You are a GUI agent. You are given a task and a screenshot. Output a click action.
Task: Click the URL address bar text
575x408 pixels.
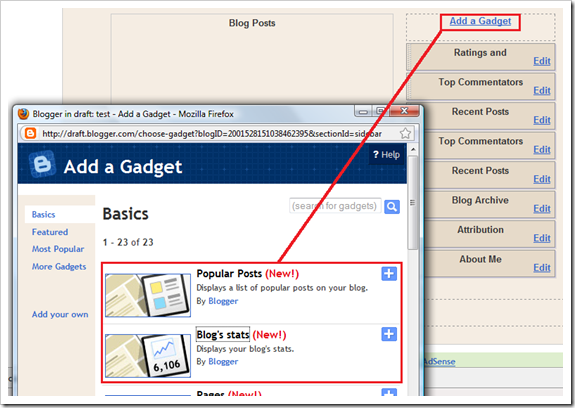[212, 133]
